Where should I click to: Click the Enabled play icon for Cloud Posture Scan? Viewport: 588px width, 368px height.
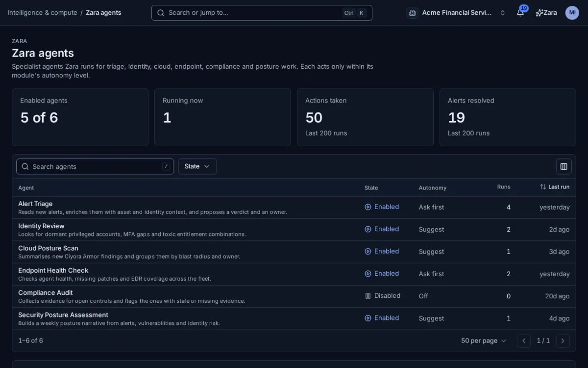click(x=368, y=251)
